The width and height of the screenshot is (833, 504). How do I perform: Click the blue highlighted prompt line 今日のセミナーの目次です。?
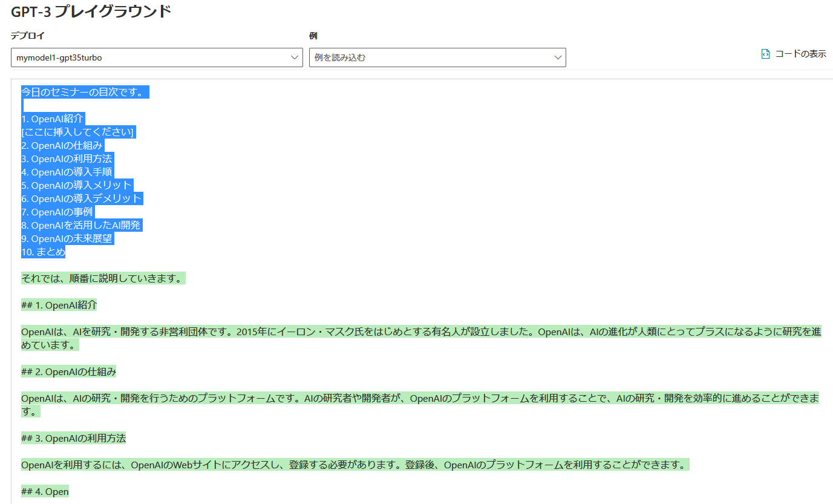pyautogui.click(x=84, y=91)
